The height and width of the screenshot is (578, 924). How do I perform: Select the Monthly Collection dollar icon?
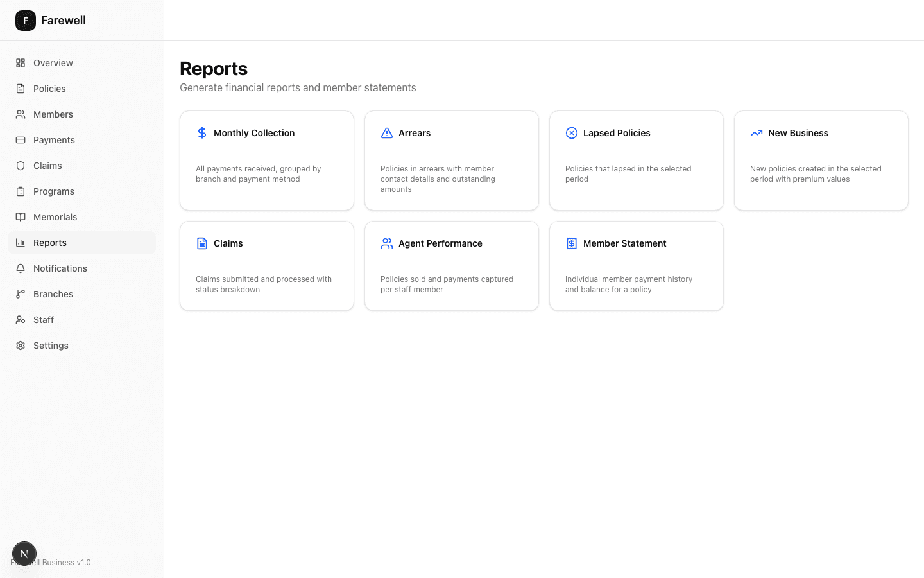coord(201,132)
